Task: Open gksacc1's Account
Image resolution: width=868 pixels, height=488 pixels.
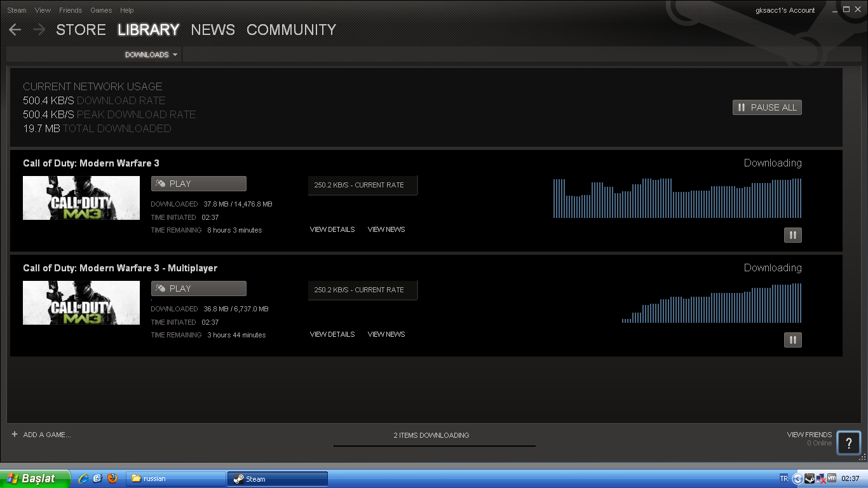Action: coord(785,10)
